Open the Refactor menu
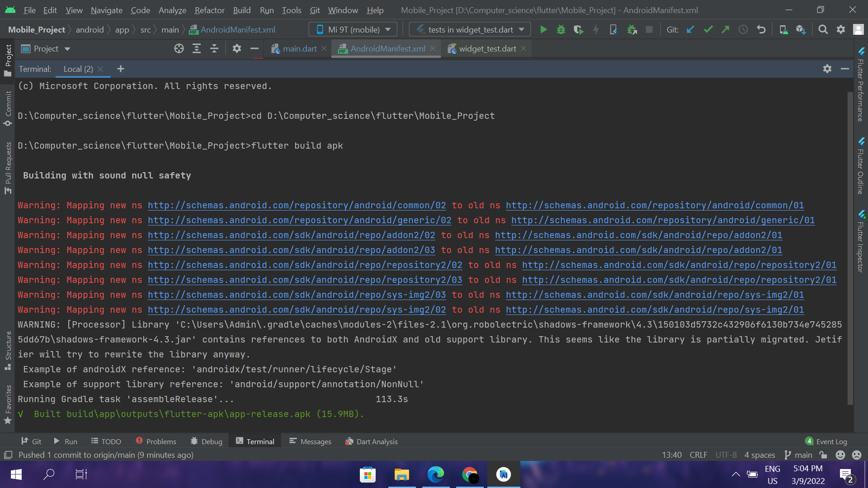The image size is (868, 488). 209,10
